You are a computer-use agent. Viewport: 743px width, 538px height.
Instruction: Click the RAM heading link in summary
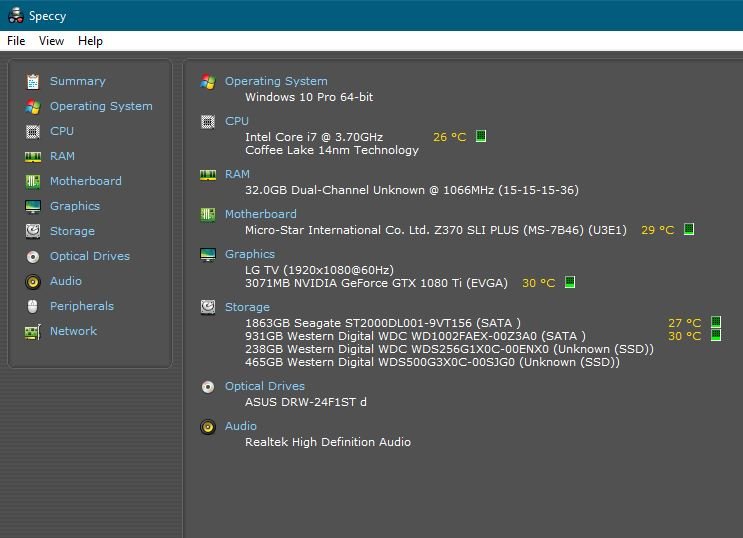point(237,174)
